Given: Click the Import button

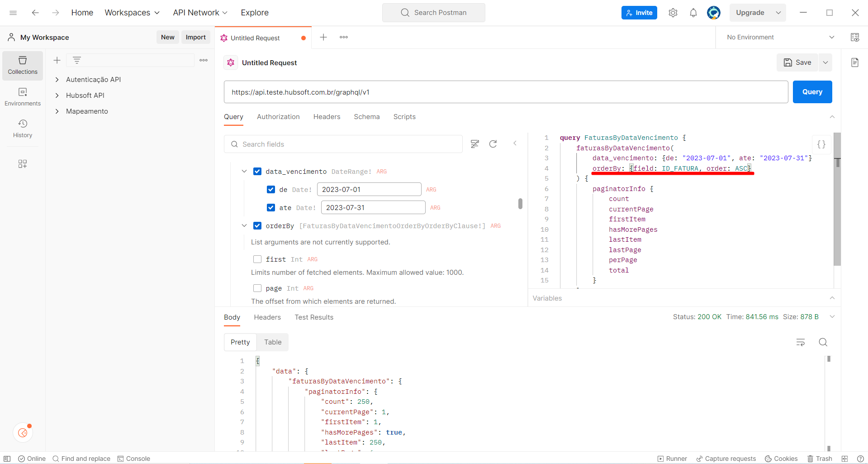Looking at the screenshot, I should [x=196, y=37].
